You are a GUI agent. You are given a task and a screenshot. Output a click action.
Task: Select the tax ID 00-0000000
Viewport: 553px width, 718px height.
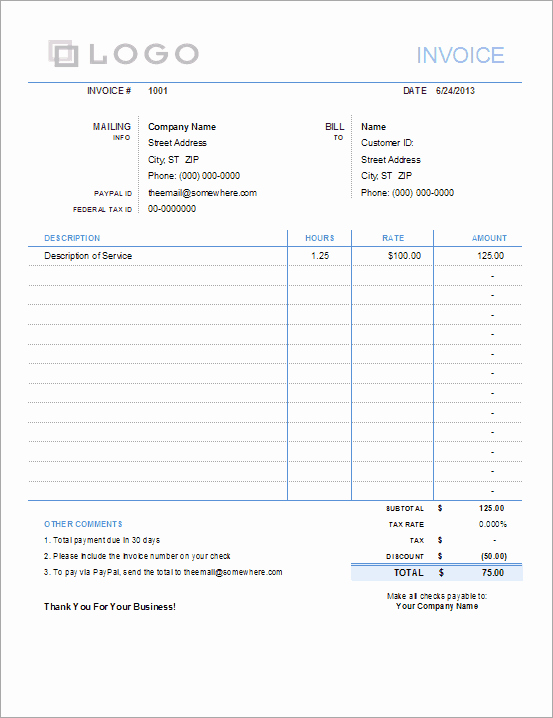click(x=172, y=209)
